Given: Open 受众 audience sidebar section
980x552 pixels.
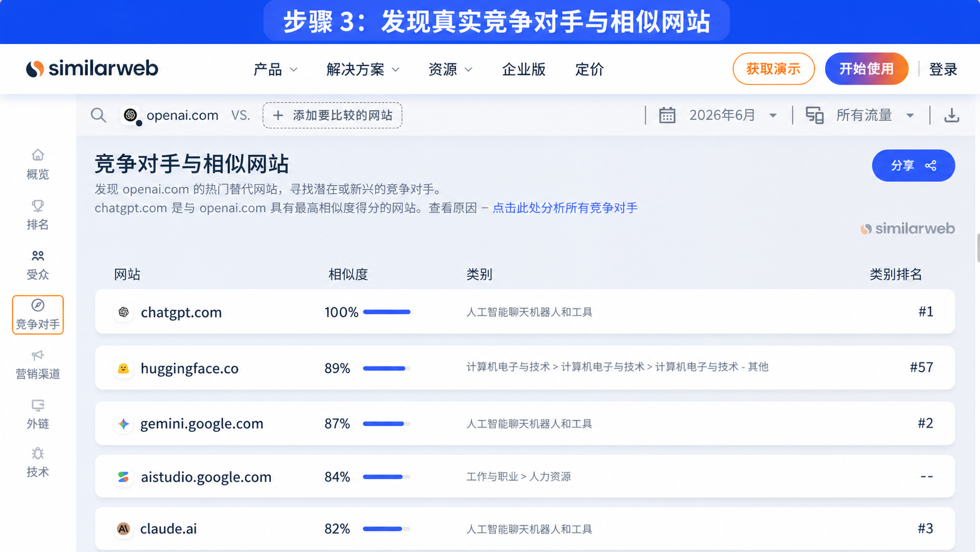Looking at the screenshot, I should point(38,265).
